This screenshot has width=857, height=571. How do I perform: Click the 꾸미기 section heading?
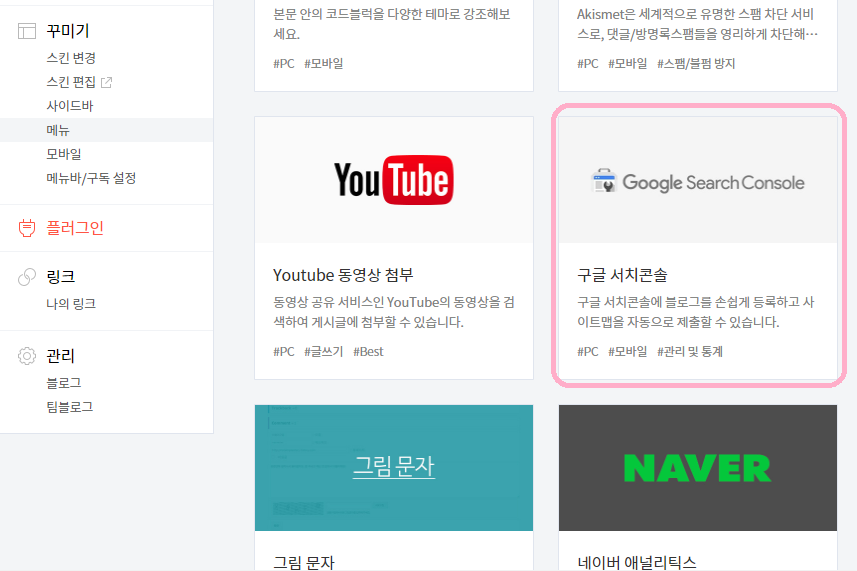[x=68, y=31]
